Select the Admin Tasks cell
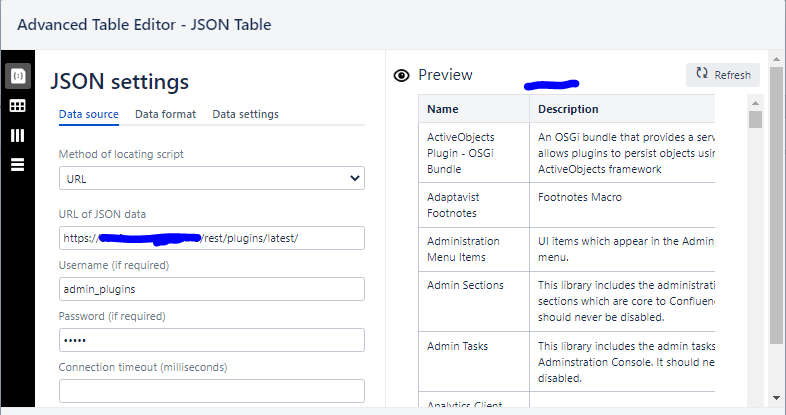The height and width of the screenshot is (415, 786). click(x=474, y=361)
